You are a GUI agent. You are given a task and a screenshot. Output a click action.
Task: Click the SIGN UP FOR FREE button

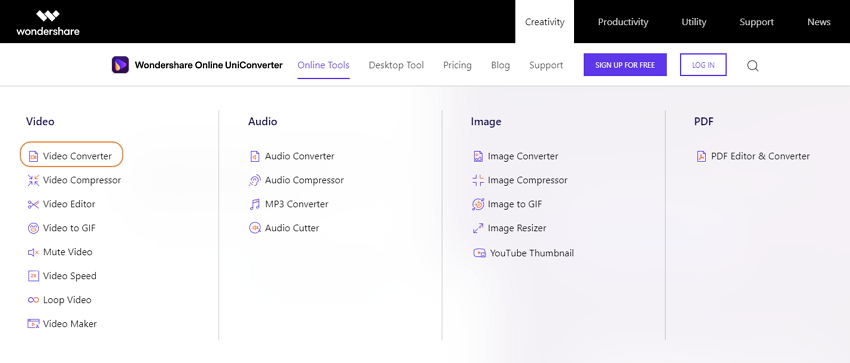pos(625,65)
